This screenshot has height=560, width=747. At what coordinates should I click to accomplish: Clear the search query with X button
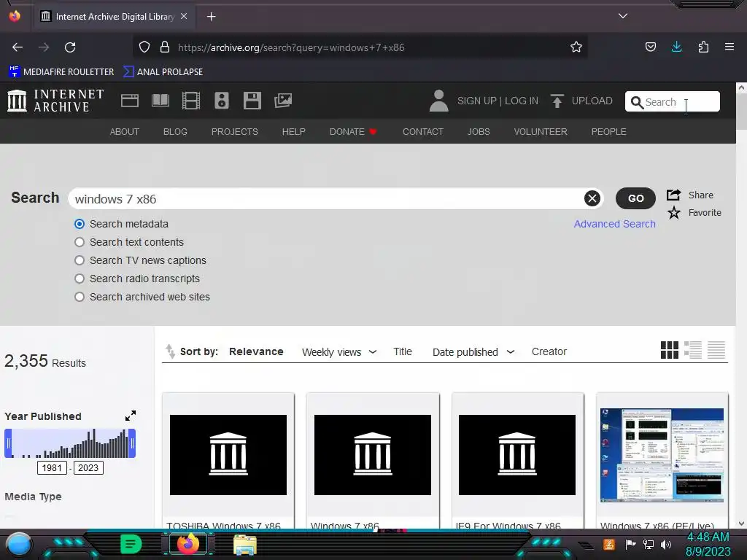tap(592, 198)
